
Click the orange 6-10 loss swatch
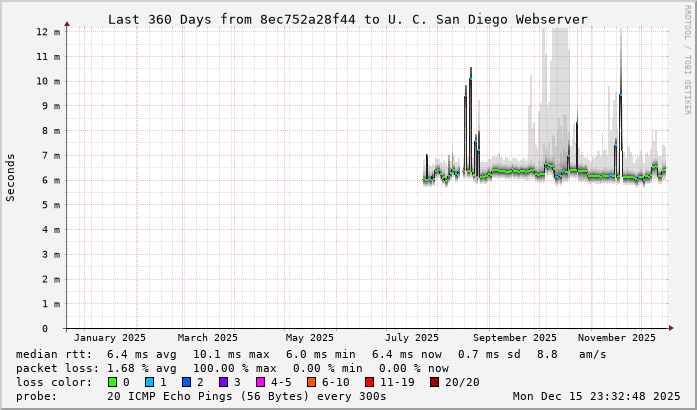[x=312, y=381]
